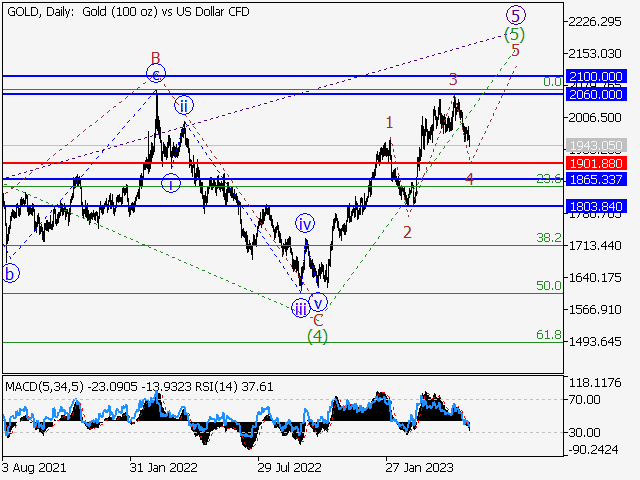Click the 1713.440 price axis value
Screen dimensions: 640x480
(595, 246)
